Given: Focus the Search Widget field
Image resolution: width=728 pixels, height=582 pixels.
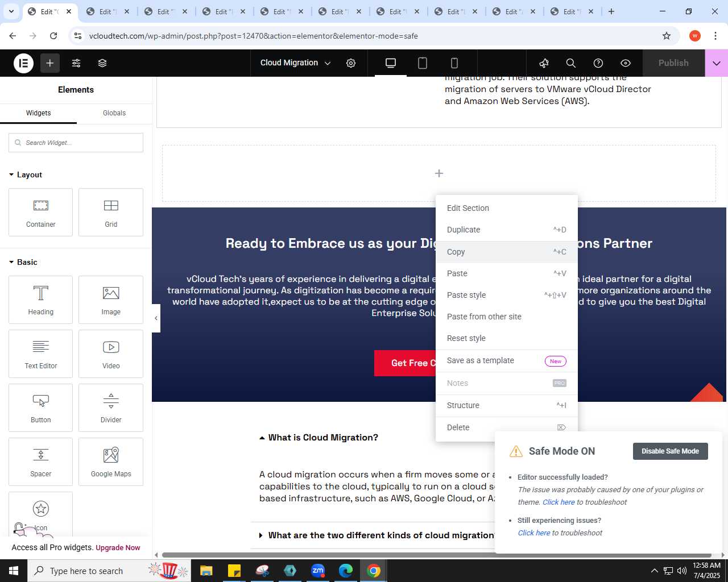Looking at the screenshot, I should pyautogui.click(x=76, y=143).
